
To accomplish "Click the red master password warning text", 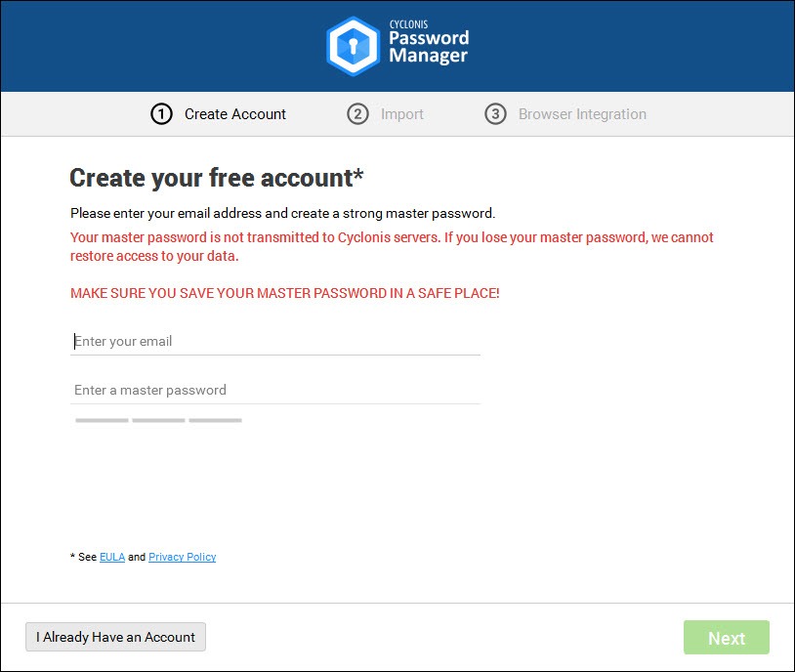I will pyautogui.click(x=392, y=246).
